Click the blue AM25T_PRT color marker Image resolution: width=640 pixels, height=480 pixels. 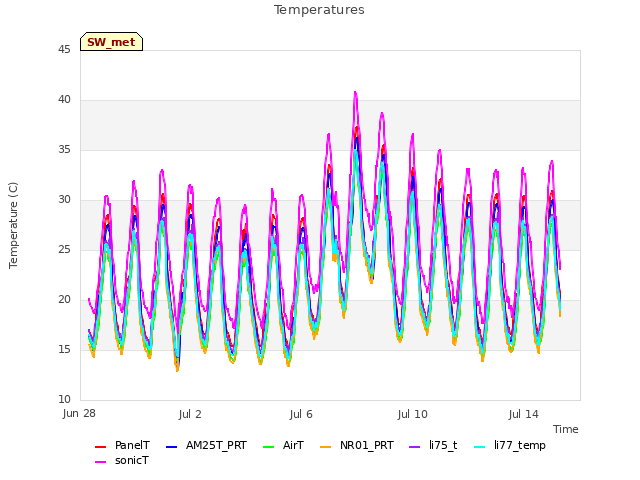click(x=171, y=447)
